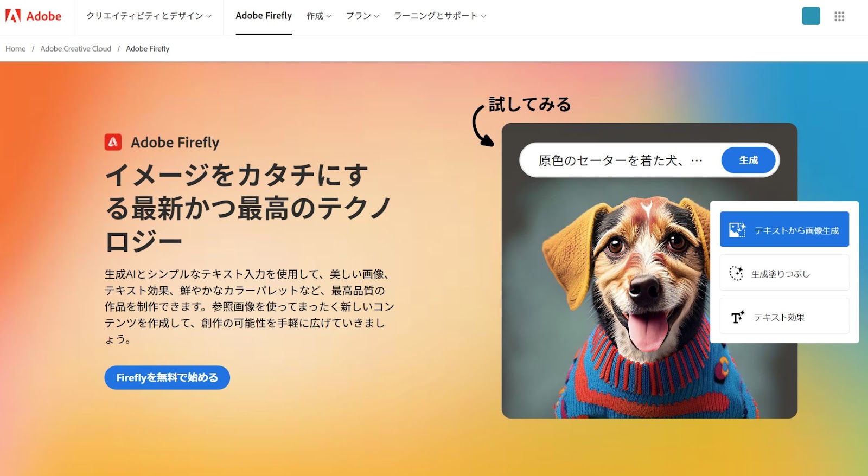
Task: Click the curved arrow near 試してみる
Action: [x=482, y=125]
